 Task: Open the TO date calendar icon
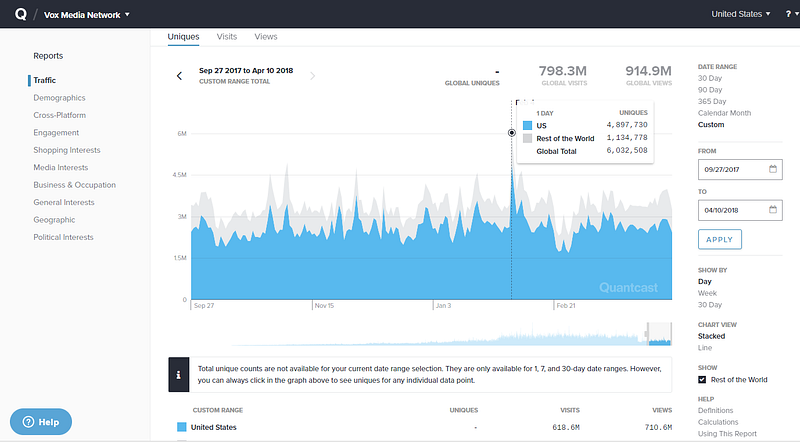pos(772,209)
